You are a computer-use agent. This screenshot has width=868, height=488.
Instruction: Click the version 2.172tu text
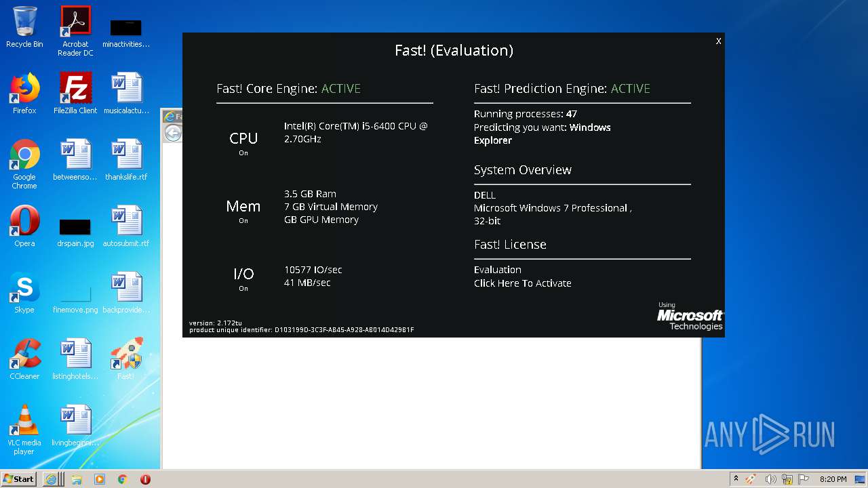coord(216,323)
